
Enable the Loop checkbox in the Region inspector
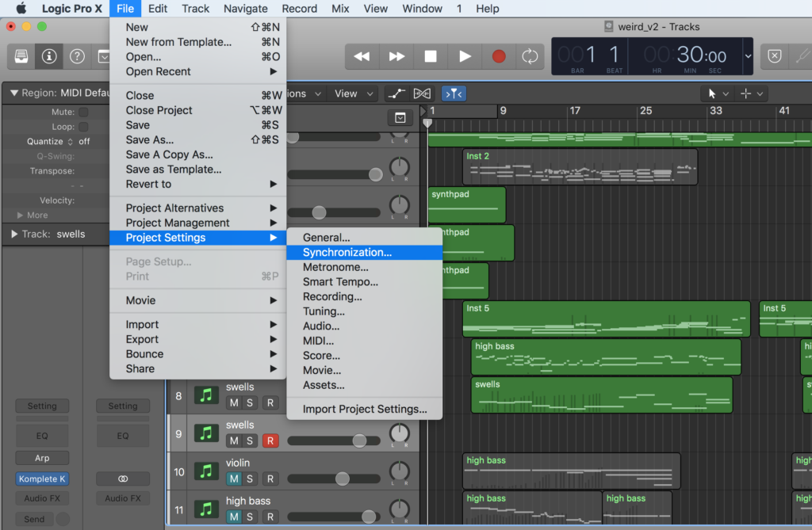[83, 127]
